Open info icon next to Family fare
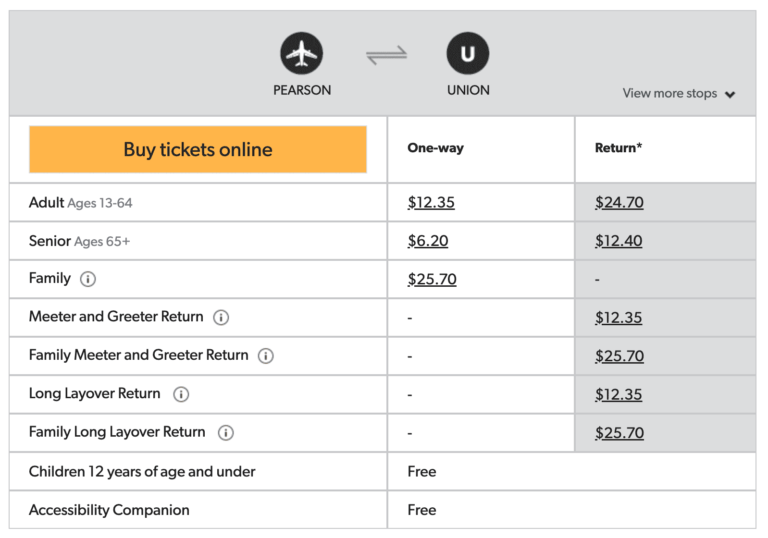Viewport: 768px width, 538px height. coord(88,279)
